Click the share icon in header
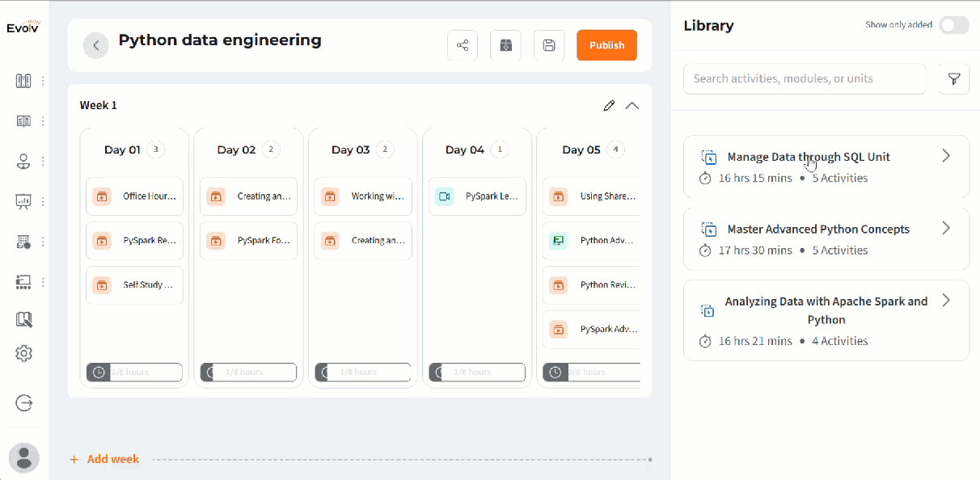 [463, 45]
